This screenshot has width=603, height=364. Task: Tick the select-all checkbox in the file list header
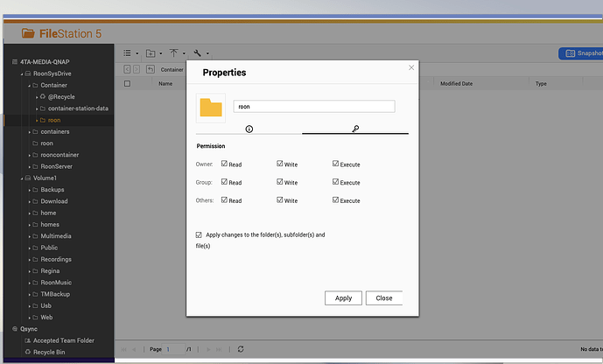tap(127, 83)
